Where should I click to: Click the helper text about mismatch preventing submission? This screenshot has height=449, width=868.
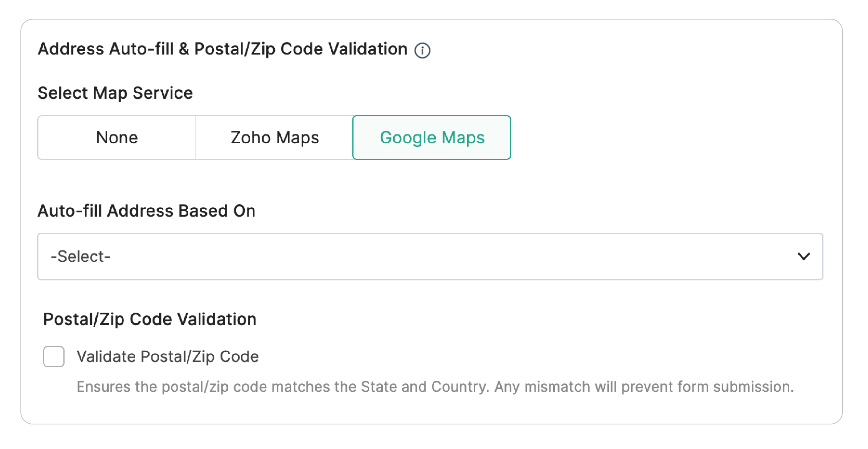(435, 387)
